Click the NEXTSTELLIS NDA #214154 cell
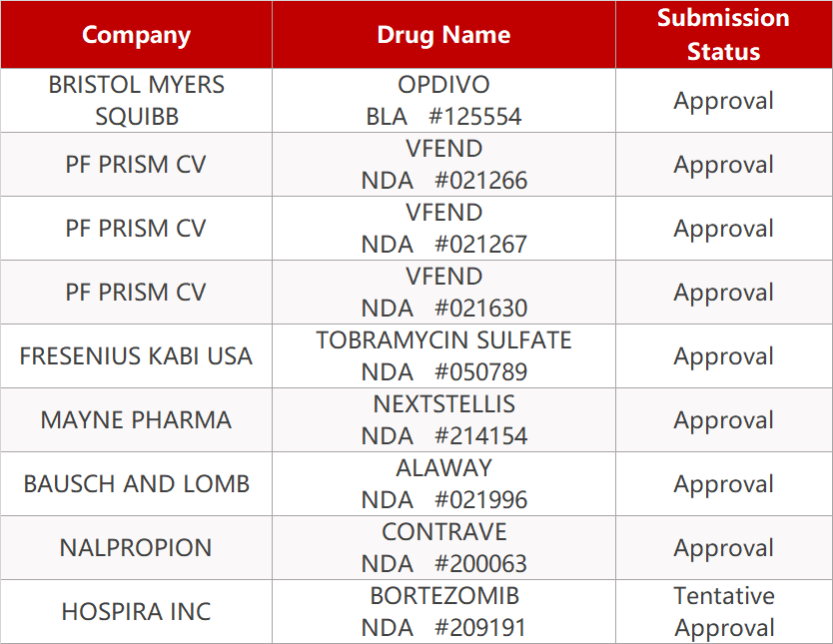833x644 pixels. pyautogui.click(x=443, y=420)
